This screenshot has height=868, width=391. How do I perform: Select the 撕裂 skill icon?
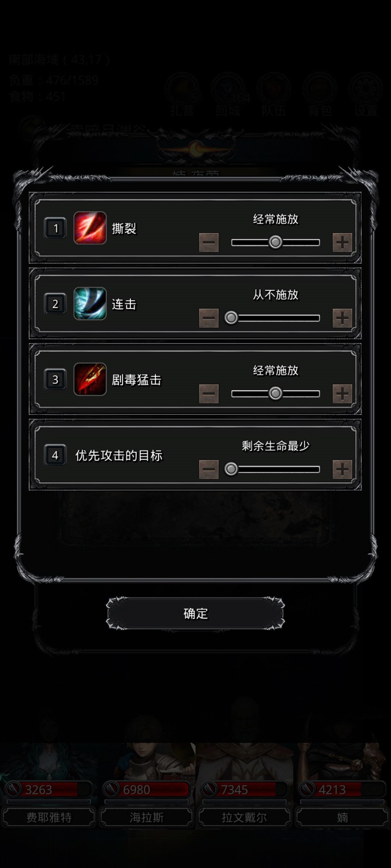coord(90,228)
